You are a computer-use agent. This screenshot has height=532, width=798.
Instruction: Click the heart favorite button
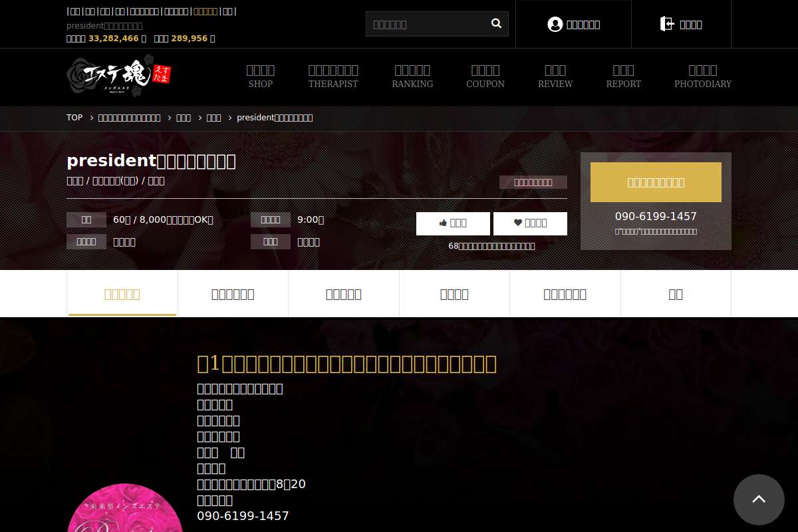[x=530, y=223]
